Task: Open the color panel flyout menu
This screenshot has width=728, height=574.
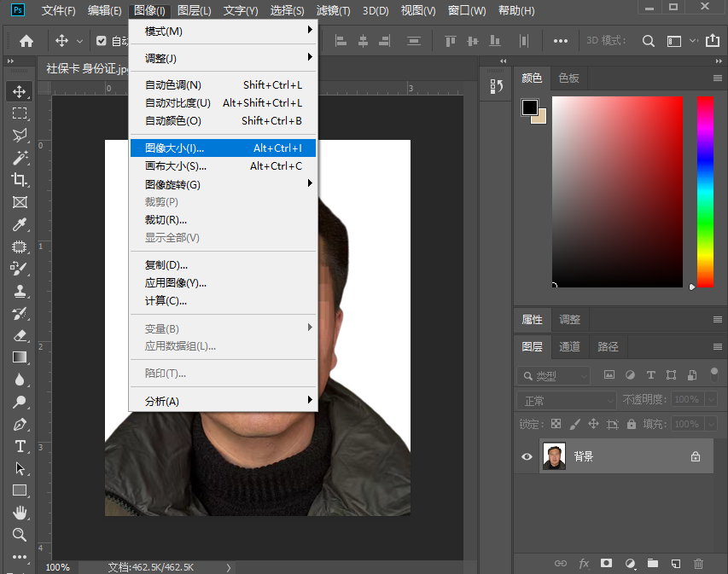Action: coord(717,78)
